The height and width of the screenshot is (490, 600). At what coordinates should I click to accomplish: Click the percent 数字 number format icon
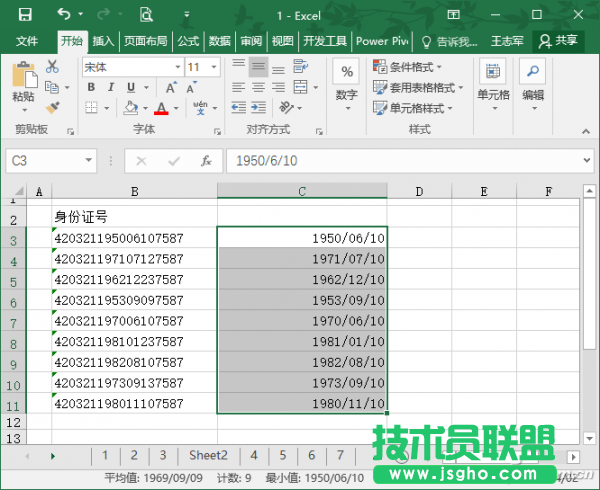click(346, 74)
